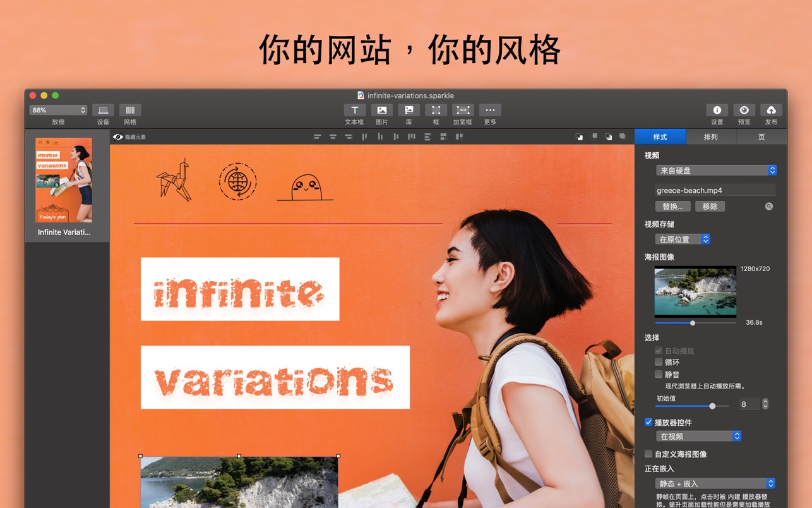Viewport: 812px width, 508px height.
Task: Click the 替换... replace button
Action: 673,206
